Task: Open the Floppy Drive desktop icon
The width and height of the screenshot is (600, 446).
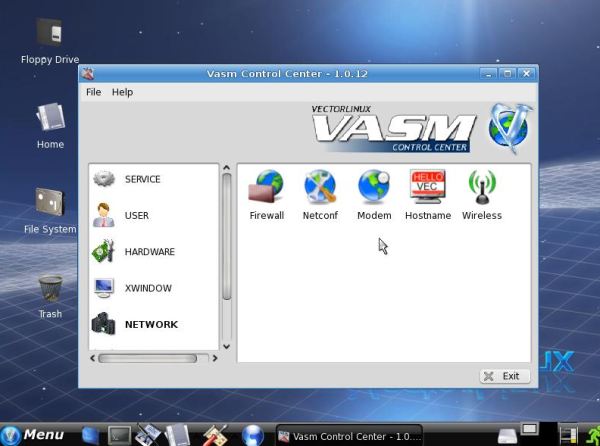Action: [x=49, y=32]
